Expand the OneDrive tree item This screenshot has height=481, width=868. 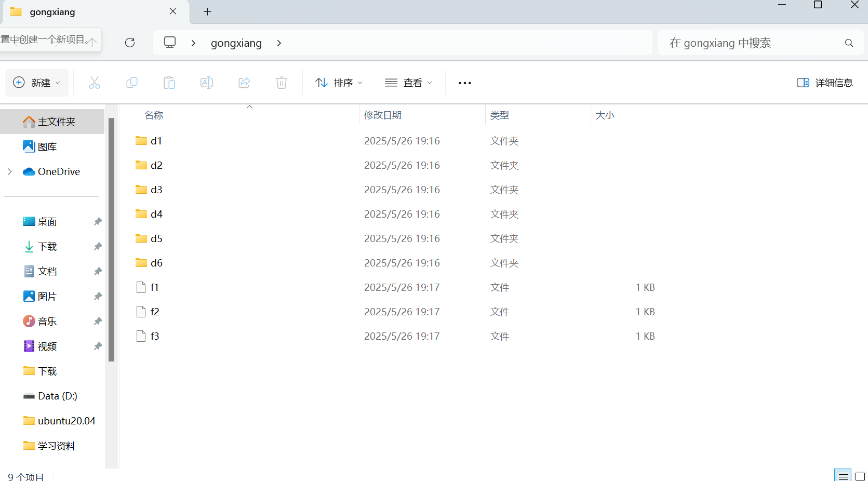pyautogui.click(x=9, y=171)
